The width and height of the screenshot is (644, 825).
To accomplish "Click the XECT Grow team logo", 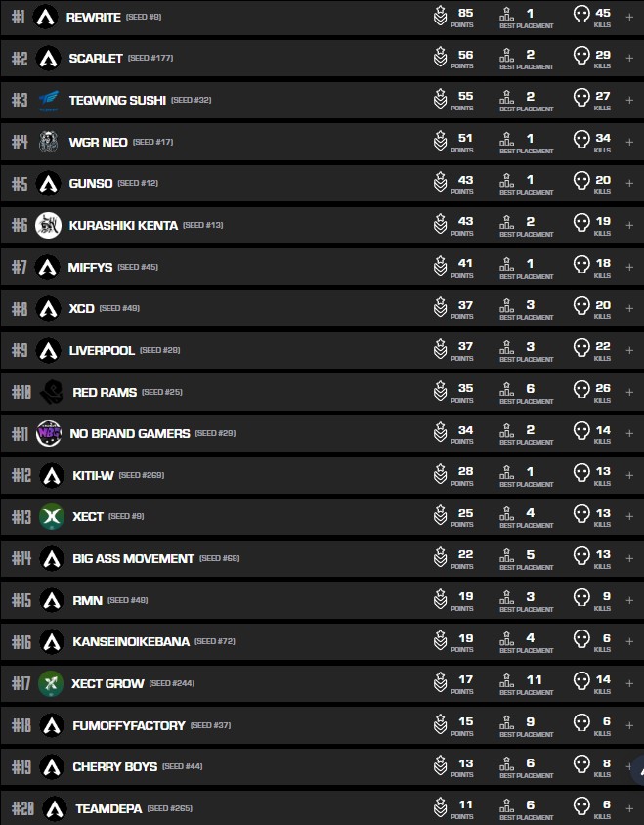I will (x=51, y=683).
